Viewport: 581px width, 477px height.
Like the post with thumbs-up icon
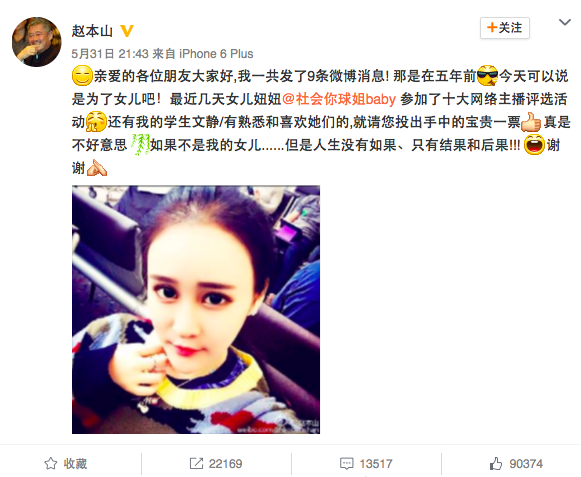[x=496, y=464]
